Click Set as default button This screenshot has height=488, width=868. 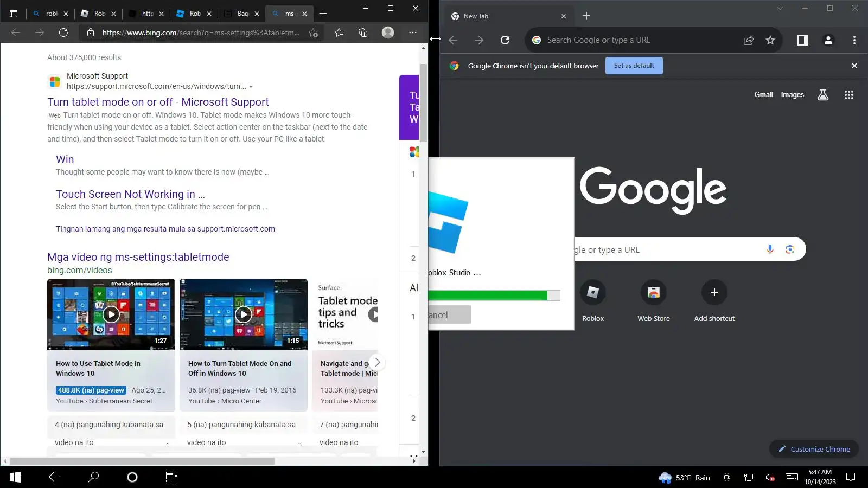pyautogui.click(x=634, y=66)
